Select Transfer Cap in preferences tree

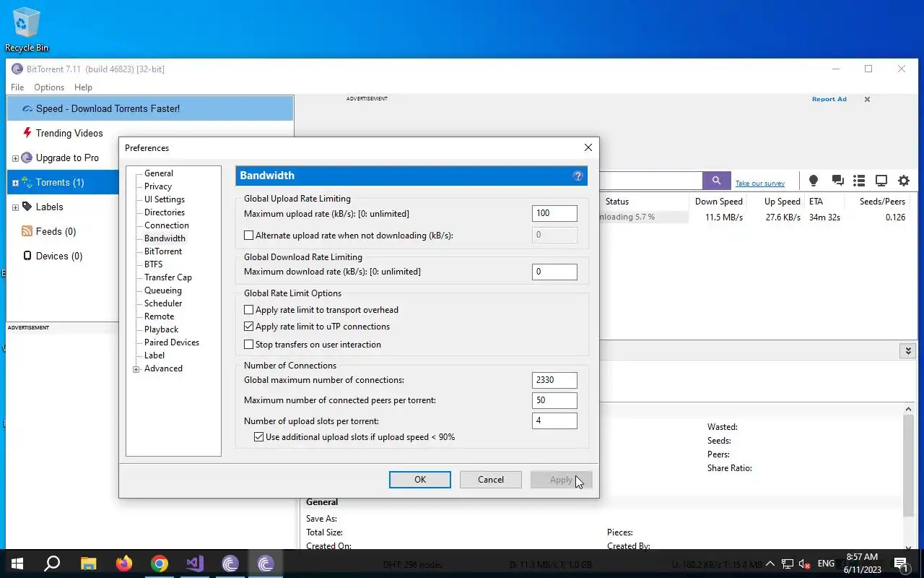(x=168, y=277)
